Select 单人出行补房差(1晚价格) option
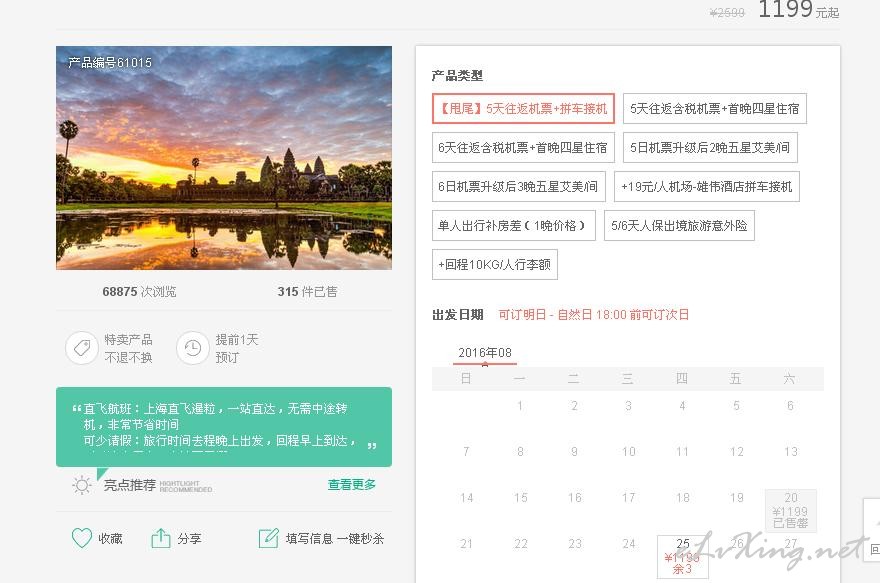This screenshot has width=880, height=583. pos(514,226)
